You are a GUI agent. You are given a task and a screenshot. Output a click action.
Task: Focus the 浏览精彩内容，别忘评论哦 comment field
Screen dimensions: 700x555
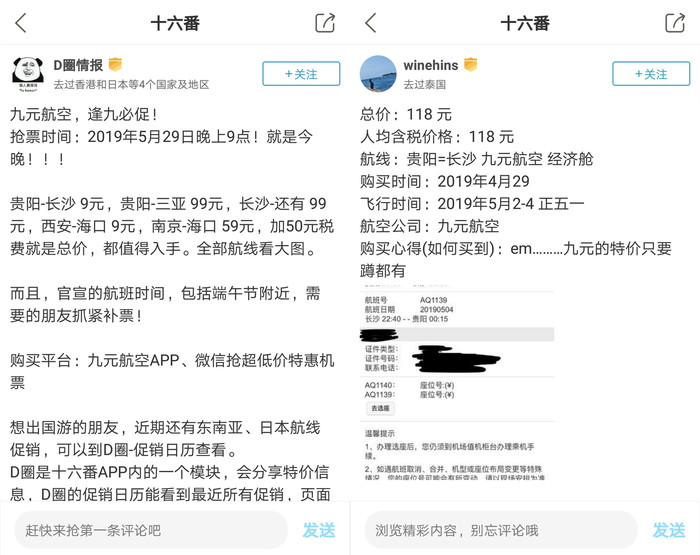[x=501, y=530]
